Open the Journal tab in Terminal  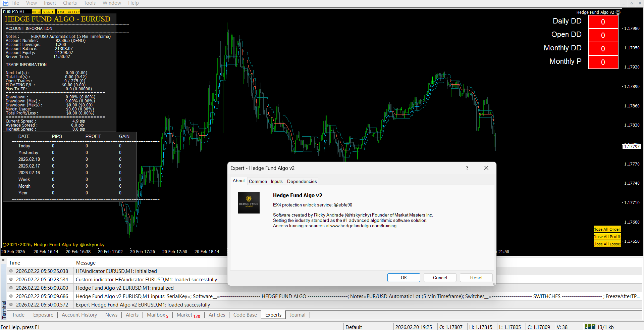click(297, 315)
